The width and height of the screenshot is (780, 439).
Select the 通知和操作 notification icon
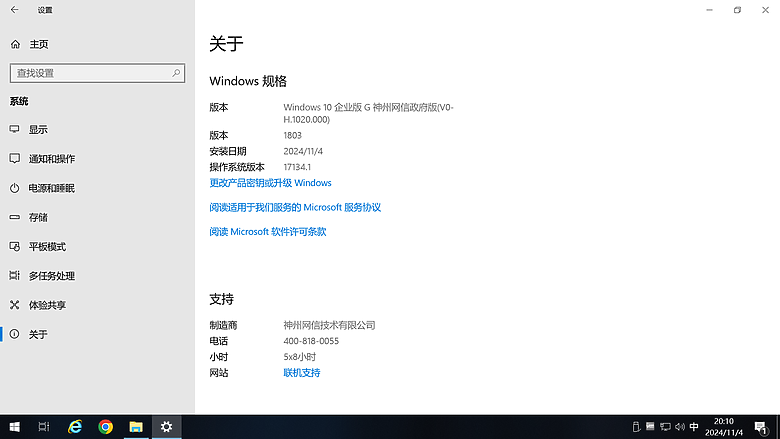[x=14, y=159]
